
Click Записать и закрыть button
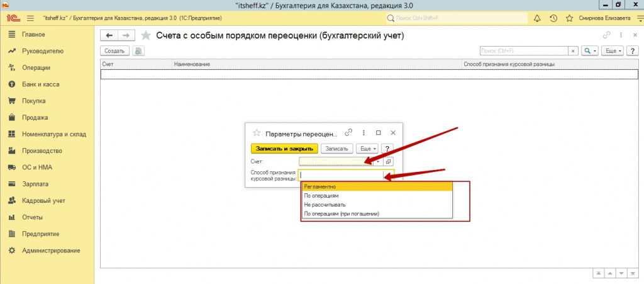tap(284, 149)
